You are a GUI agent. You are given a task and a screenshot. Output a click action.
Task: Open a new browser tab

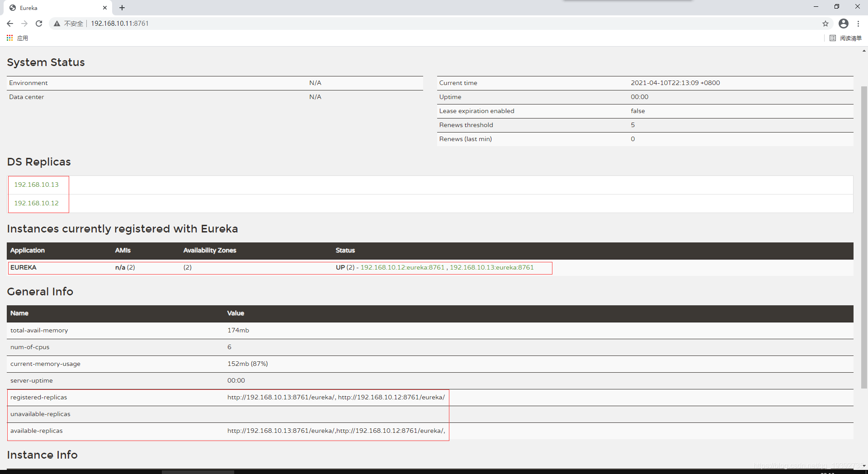[x=122, y=8]
